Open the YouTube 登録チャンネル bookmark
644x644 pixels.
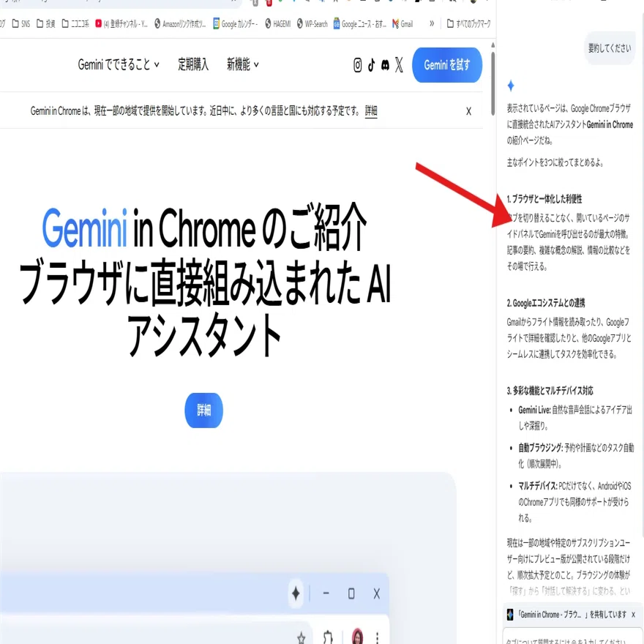point(121,24)
